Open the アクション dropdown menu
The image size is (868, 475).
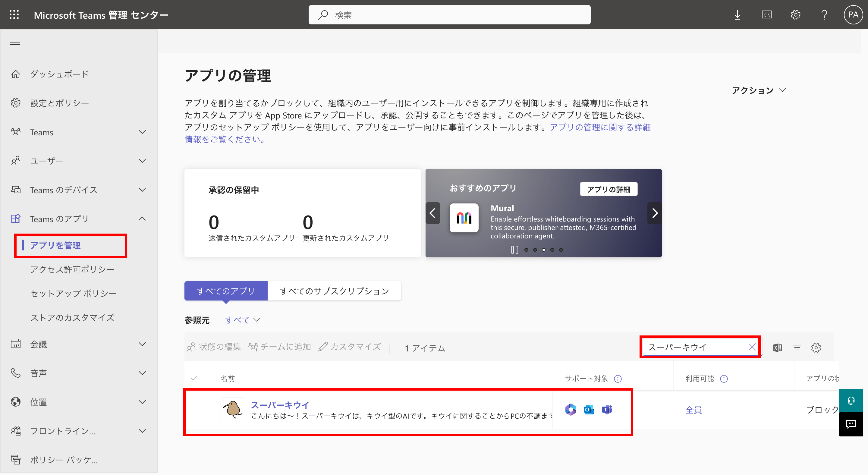pyautogui.click(x=759, y=90)
